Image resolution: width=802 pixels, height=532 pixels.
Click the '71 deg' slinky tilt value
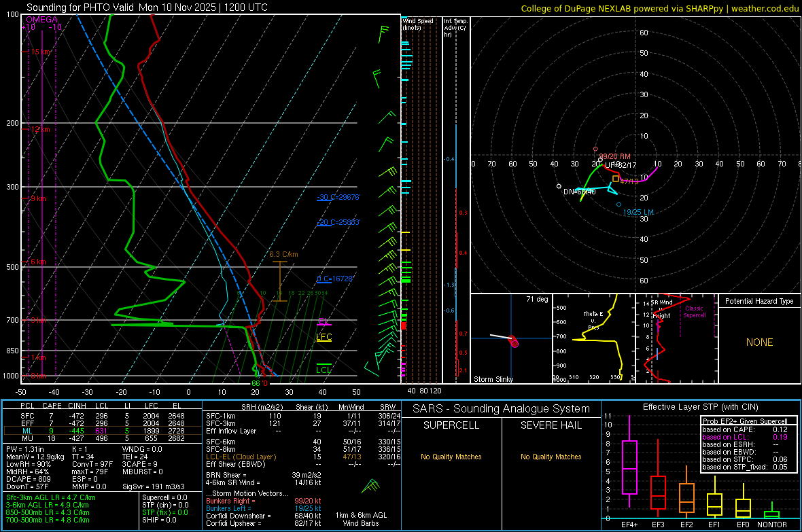tap(537, 299)
